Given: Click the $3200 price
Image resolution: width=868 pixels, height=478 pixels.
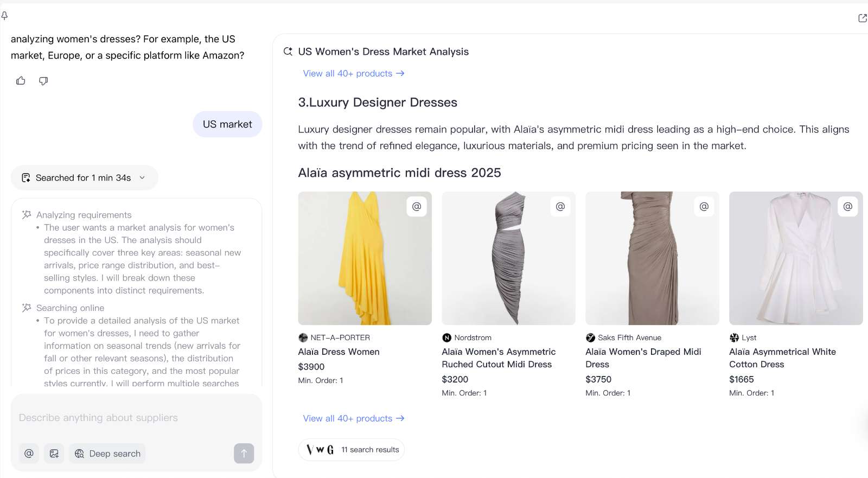Looking at the screenshot, I should coord(455,379).
